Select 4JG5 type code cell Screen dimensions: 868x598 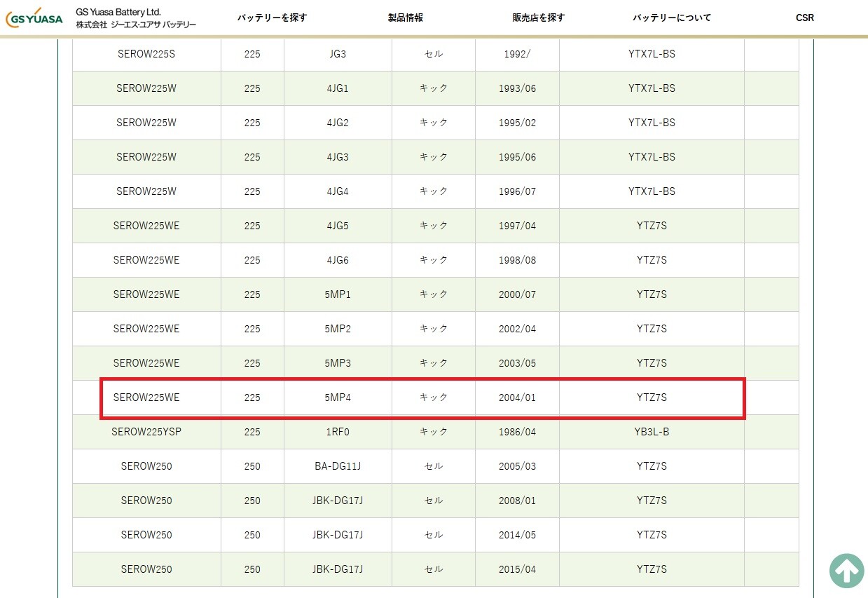coord(338,226)
